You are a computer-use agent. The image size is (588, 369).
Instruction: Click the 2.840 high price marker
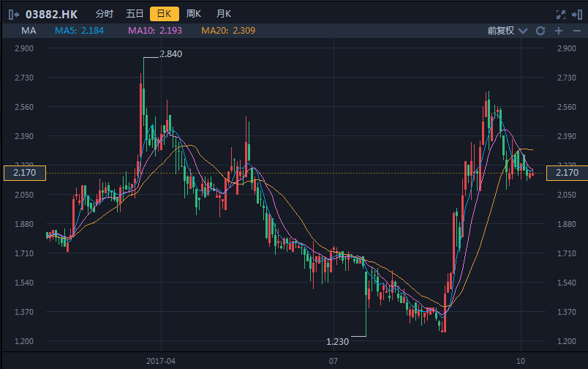point(170,54)
